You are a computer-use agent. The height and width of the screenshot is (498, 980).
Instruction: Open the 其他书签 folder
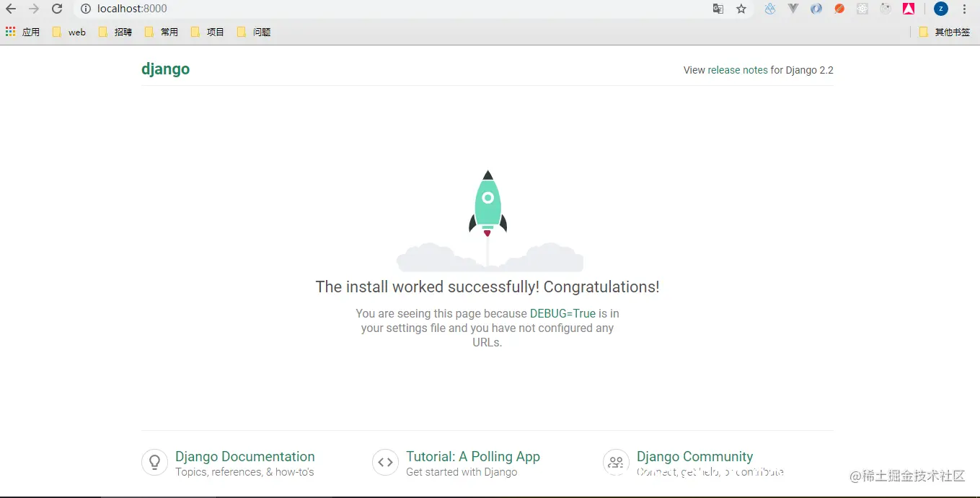945,32
